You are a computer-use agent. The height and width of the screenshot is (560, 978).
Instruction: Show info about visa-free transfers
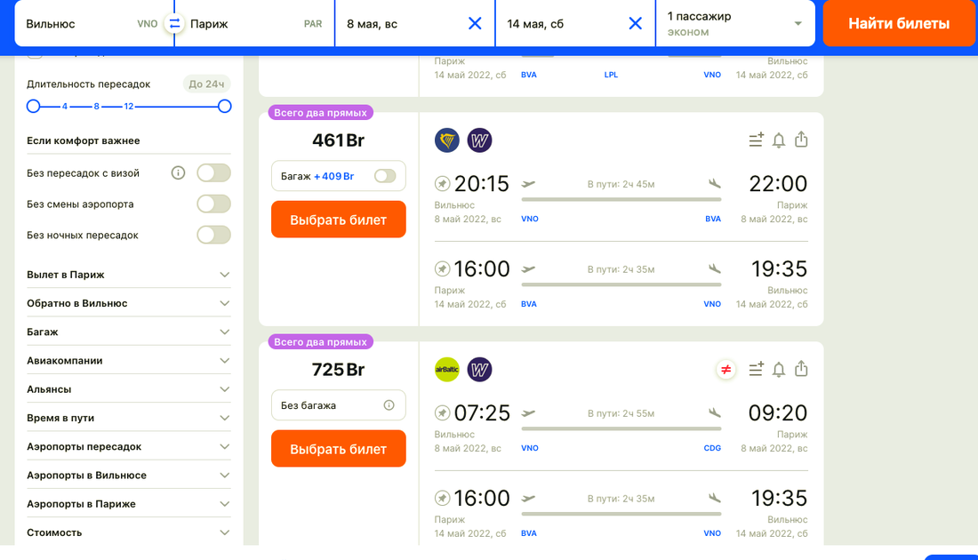pyautogui.click(x=178, y=172)
